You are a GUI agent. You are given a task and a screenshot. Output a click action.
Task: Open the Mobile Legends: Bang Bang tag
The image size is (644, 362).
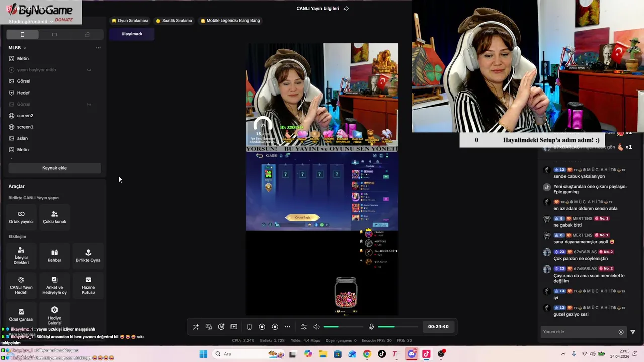pyautogui.click(x=230, y=21)
